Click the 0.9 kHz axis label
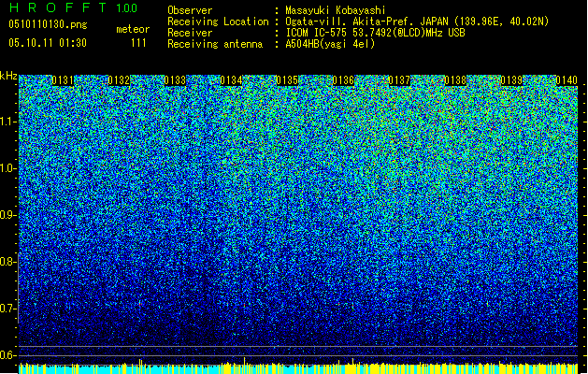Screen dimensions: 588x374 7,215
